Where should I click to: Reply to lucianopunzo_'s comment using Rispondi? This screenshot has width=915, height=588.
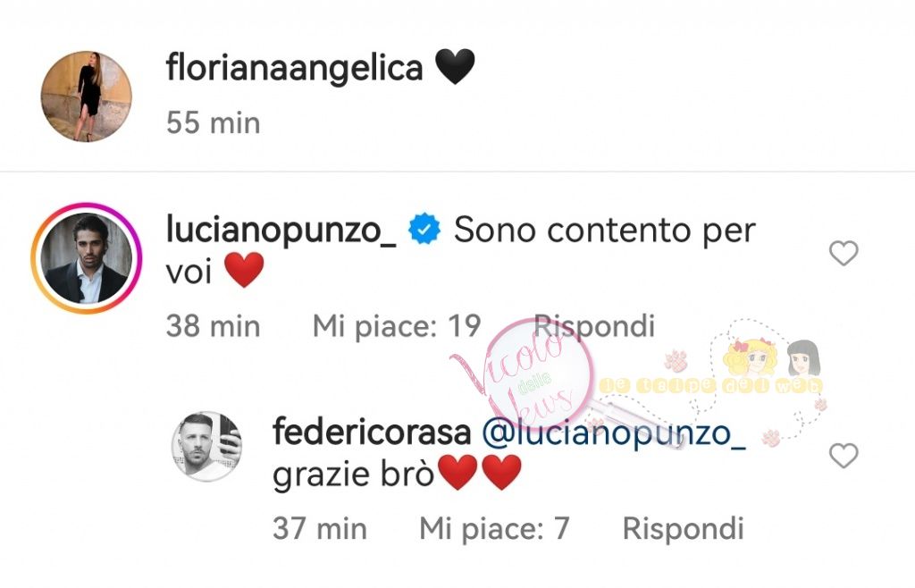coord(594,325)
